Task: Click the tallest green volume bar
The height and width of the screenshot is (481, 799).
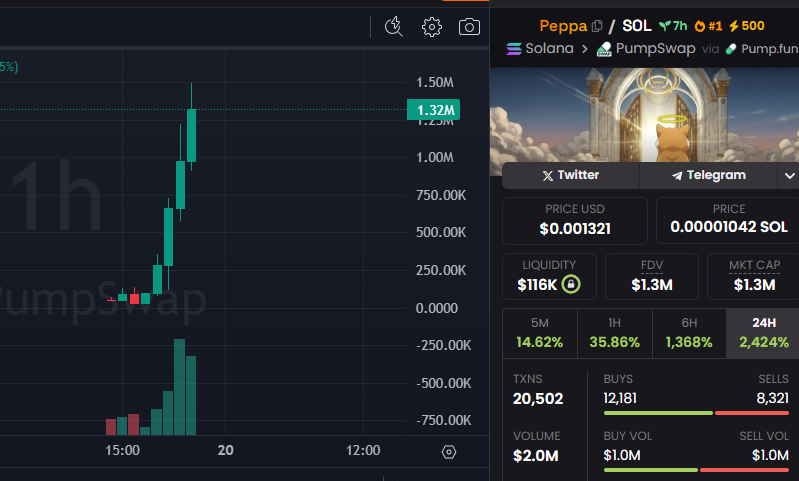Action: [x=179, y=387]
